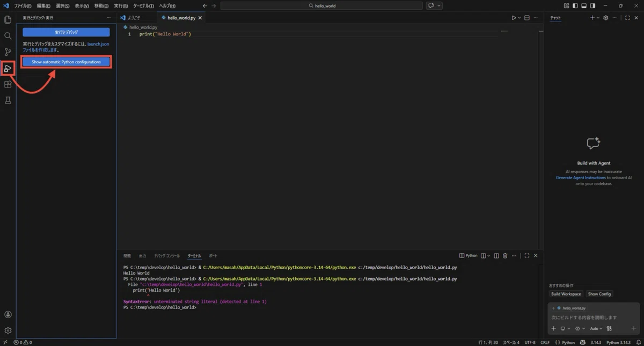Go back with the left arrow
Image resolution: width=644 pixels, height=346 pixels.
pyautogui.click(x=204, y=5)
